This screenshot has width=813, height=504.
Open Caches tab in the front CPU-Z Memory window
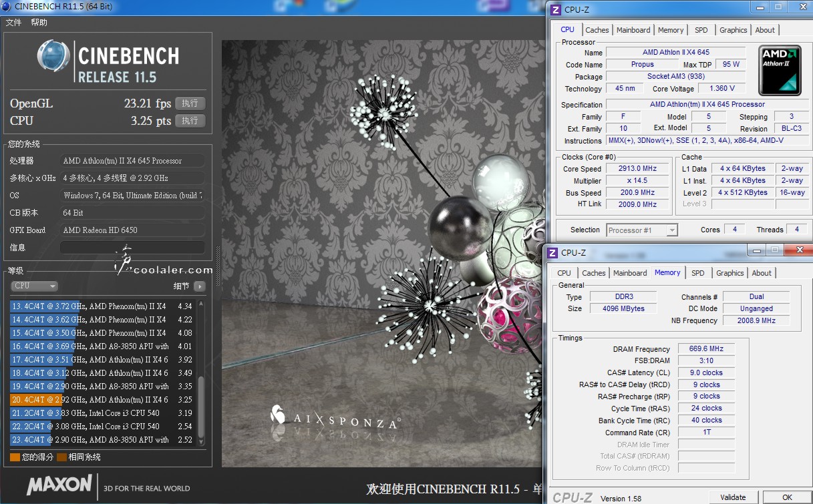(593, 273)
